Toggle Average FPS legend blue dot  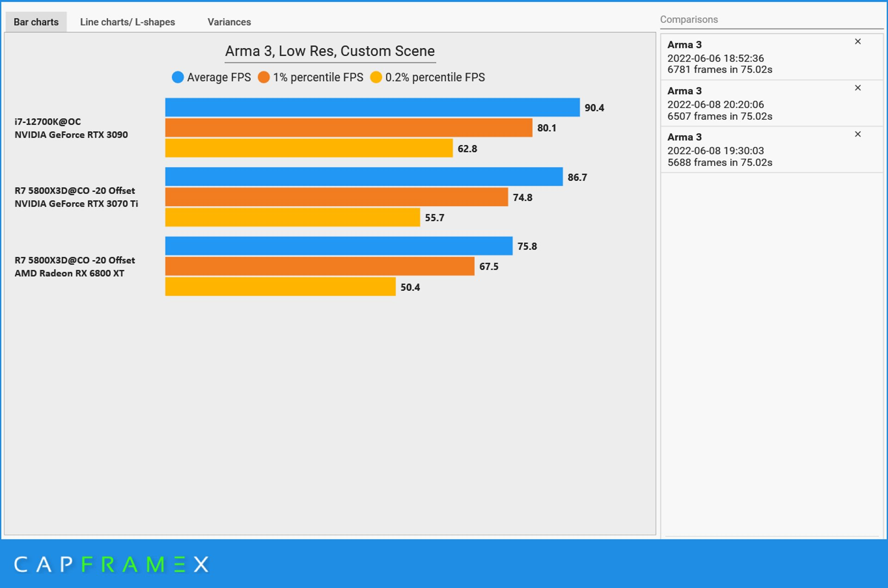click(x=178, y=77)
